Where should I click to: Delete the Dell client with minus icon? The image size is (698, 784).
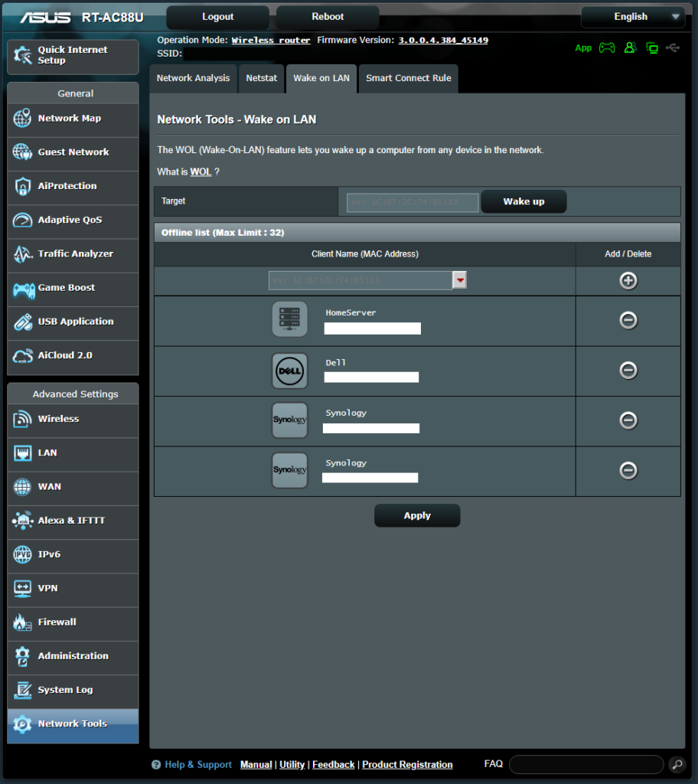[628, 371]
